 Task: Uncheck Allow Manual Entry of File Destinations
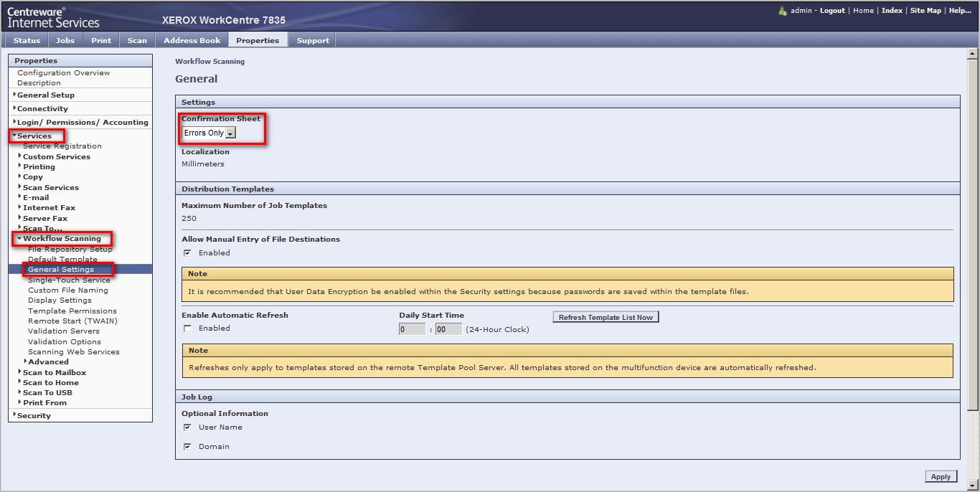188,253
